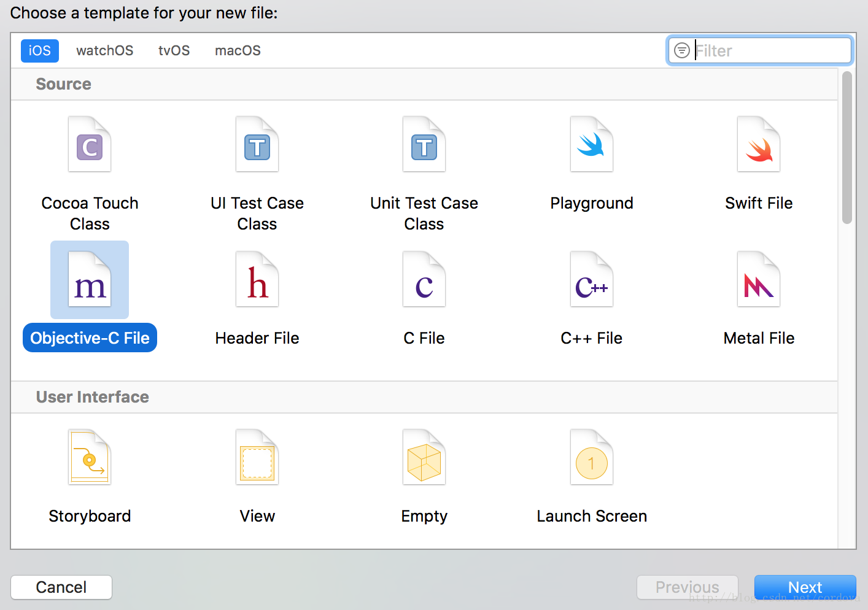Viewport: 868px width, 610px height.
Task: Pick the Unit Test Case Class icon
Action: [424, 145]
